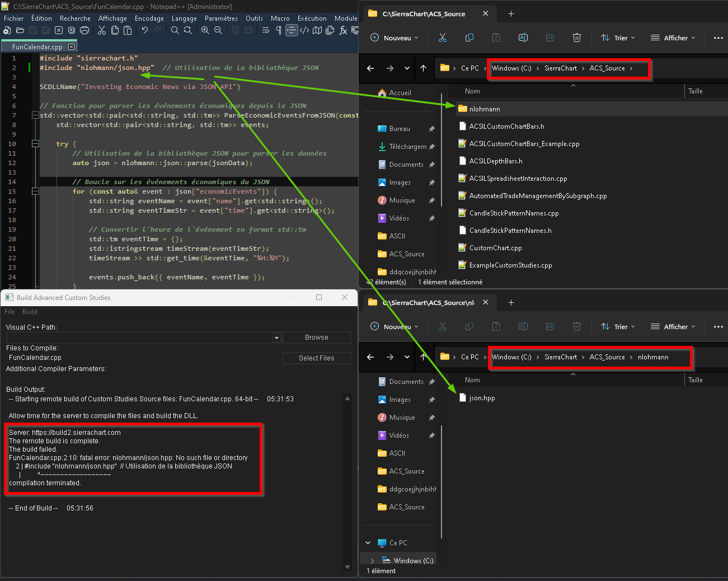Screen dimensions: 728x581
Task: Close the current file via toolbar icon
Action: 59,30
